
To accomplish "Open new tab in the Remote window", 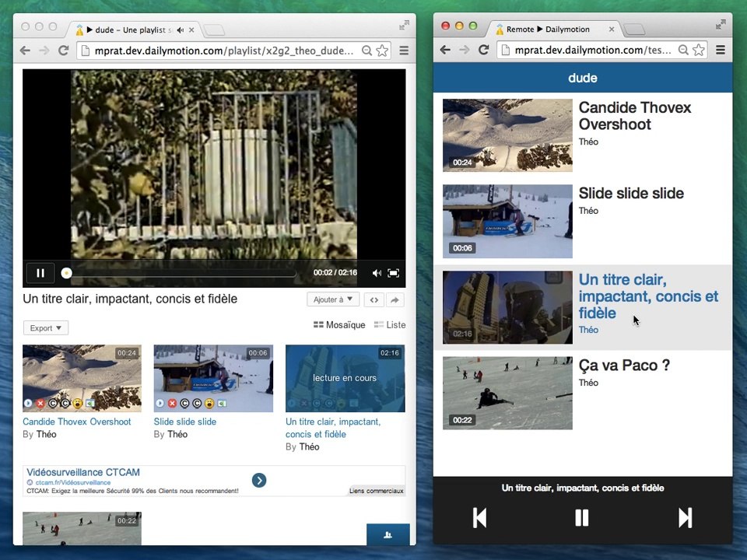I will click(635, 30).
